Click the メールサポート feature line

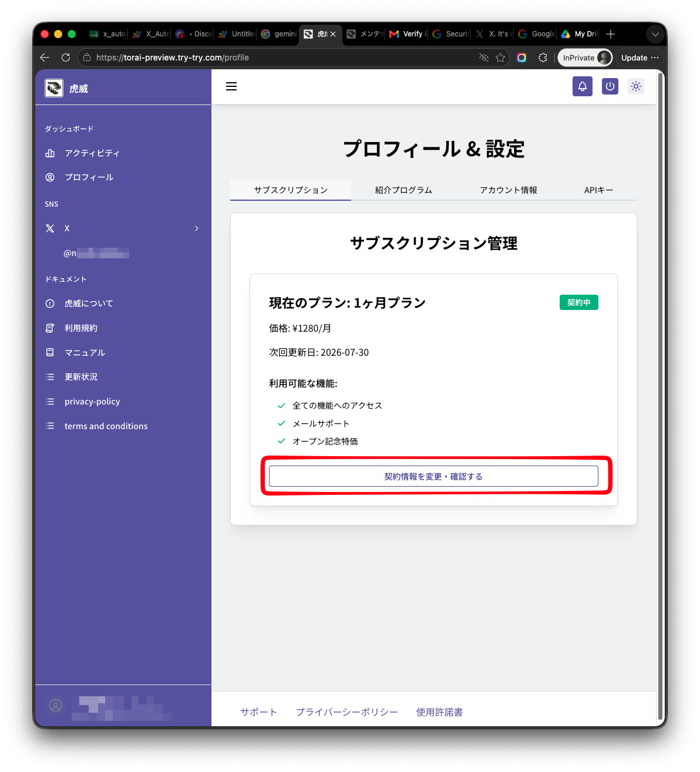321,423
